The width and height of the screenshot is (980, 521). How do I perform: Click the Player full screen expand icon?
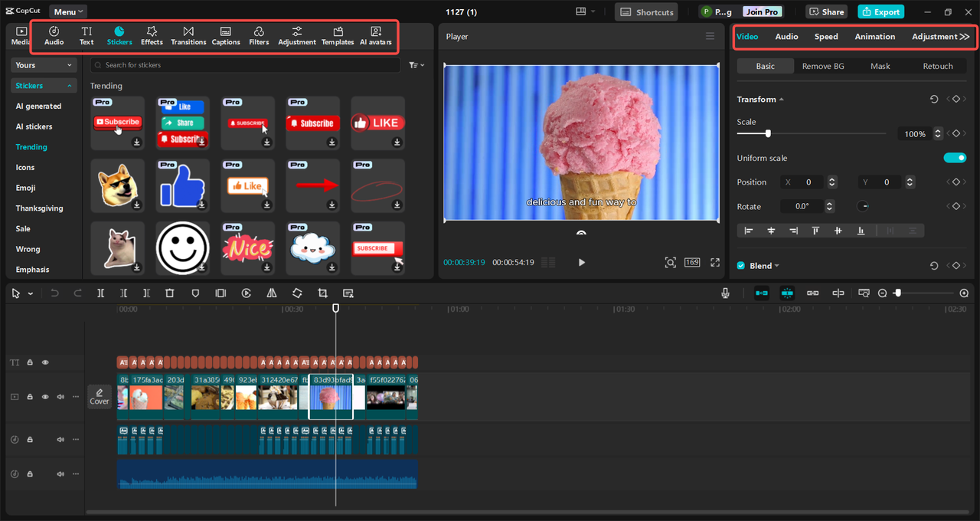[715, 262]
